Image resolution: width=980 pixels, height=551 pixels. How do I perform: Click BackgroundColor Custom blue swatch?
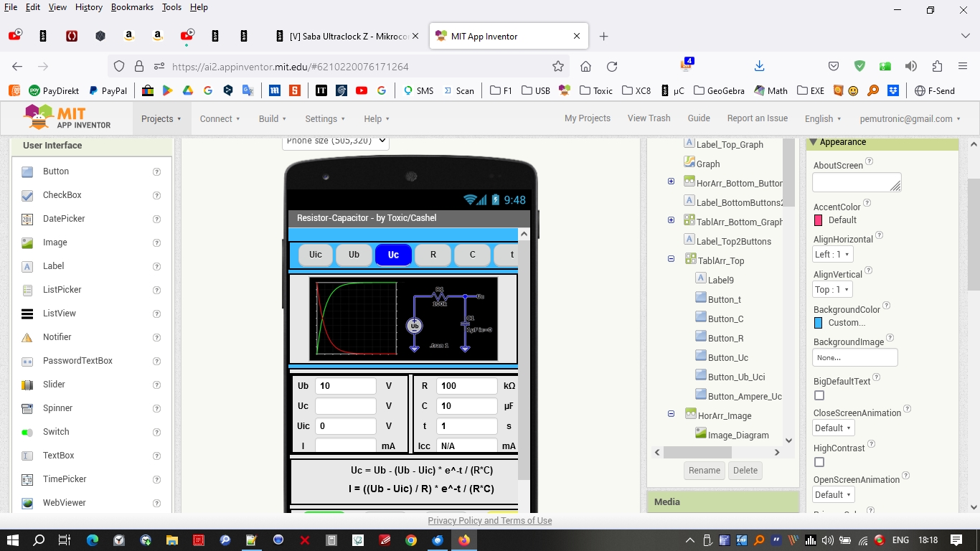(819, 323)
